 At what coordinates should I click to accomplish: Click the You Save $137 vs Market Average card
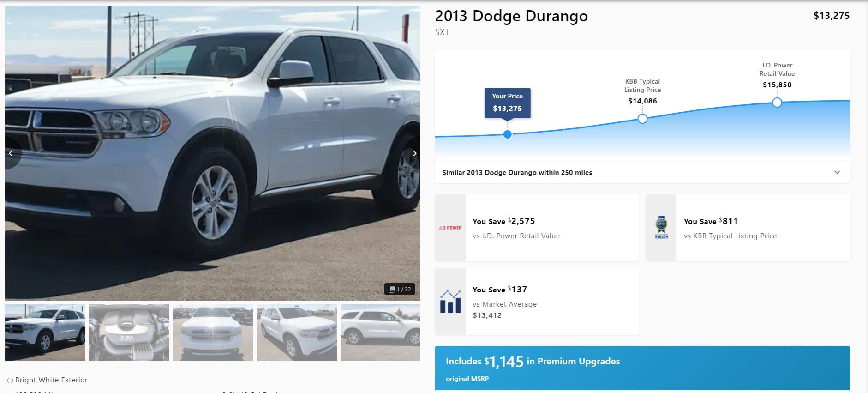pyautogui.click(x=537, y=302)
